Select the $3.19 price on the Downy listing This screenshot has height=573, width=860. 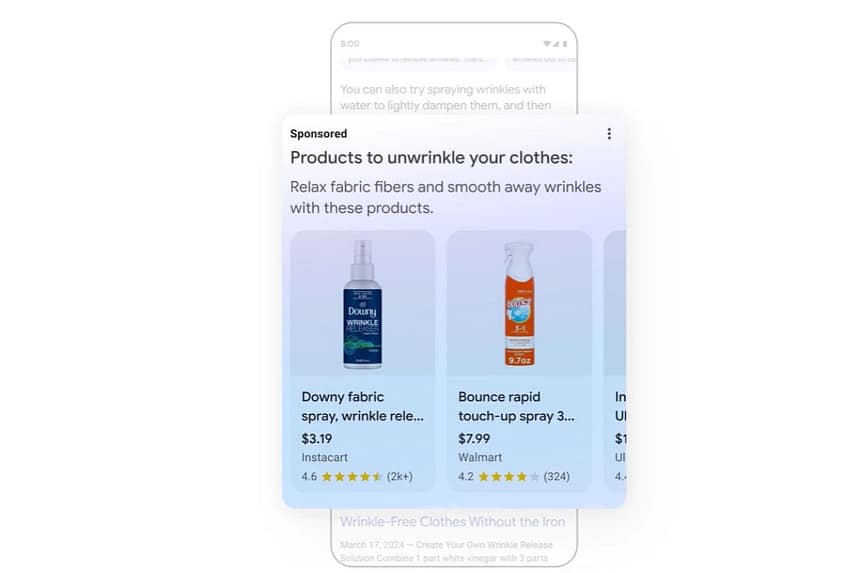tap(316, 439)
